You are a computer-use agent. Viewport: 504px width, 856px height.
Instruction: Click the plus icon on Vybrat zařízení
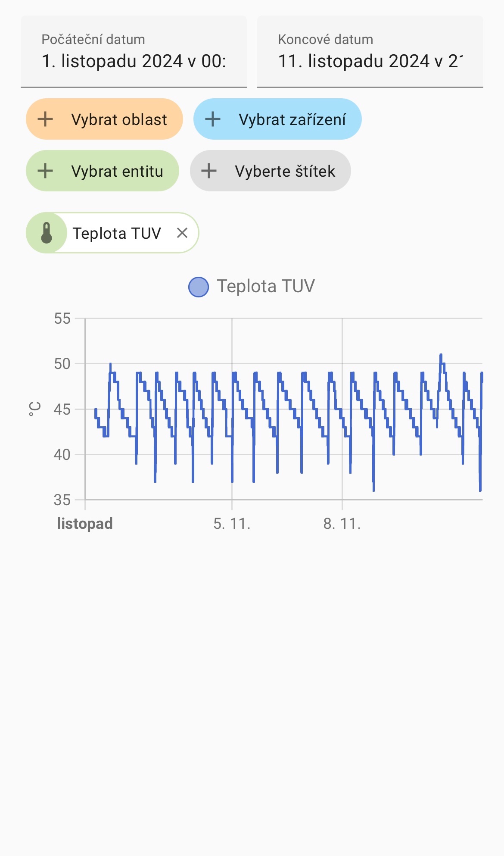213,119
